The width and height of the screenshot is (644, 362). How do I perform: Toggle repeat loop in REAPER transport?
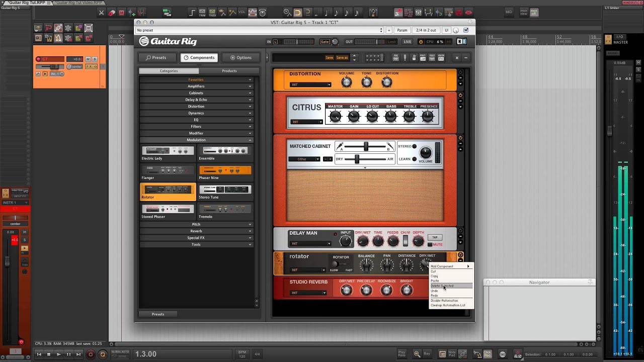coord(103,354)
